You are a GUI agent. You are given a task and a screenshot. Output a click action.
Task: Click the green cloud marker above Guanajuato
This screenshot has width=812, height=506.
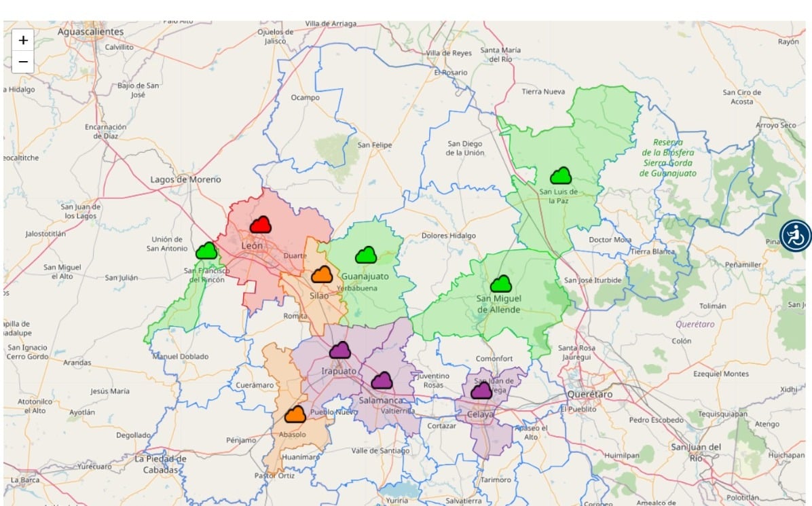366,255
